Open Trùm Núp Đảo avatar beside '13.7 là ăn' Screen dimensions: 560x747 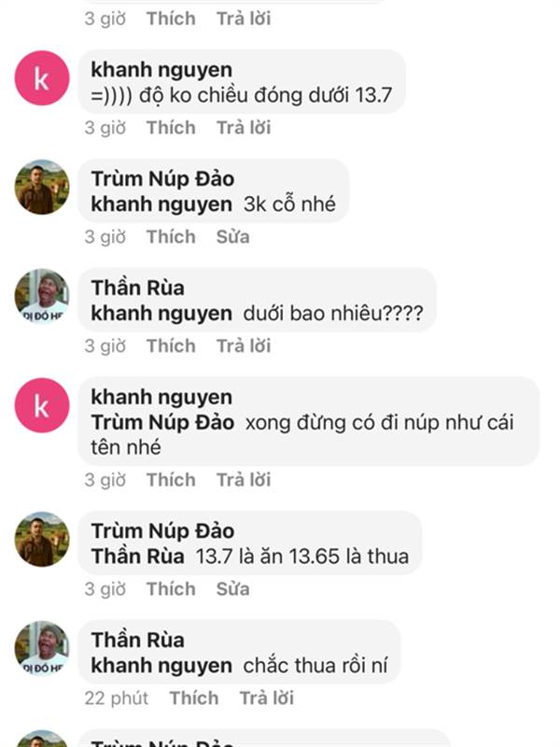(x=42, y=539)
